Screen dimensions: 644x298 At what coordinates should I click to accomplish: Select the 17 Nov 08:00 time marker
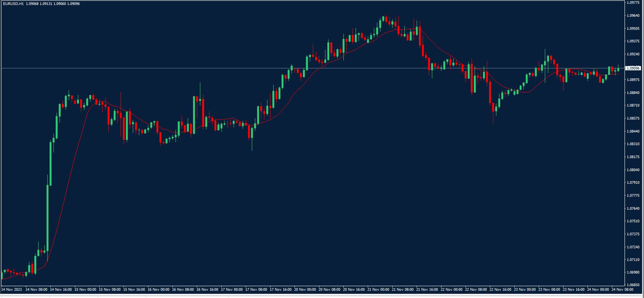[x=256, y=290]
